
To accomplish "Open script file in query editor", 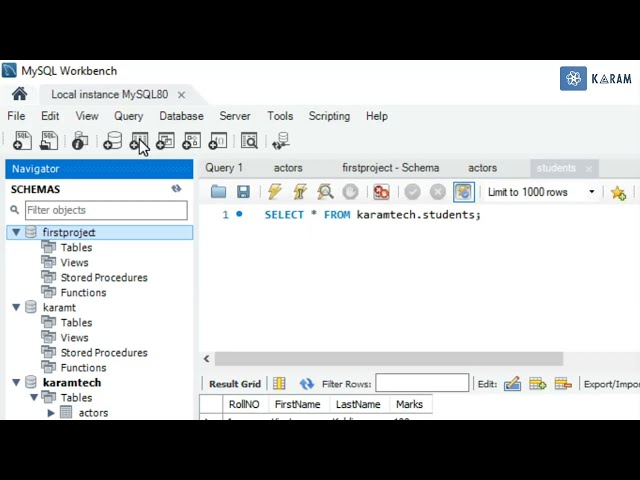I will [218, 191].
